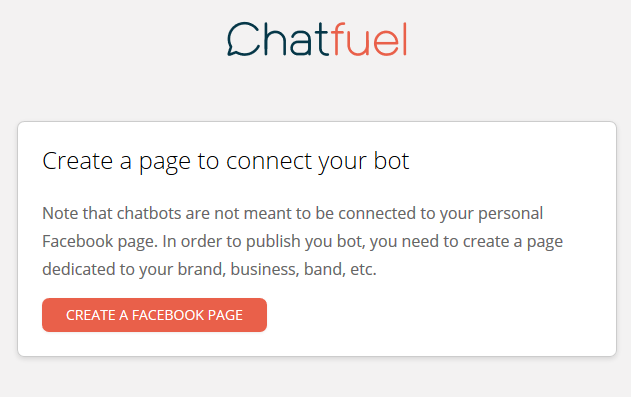Click the orange 'fuel' part of the logo
Viewport: 631px width, 397px height.
coord(370,39)
